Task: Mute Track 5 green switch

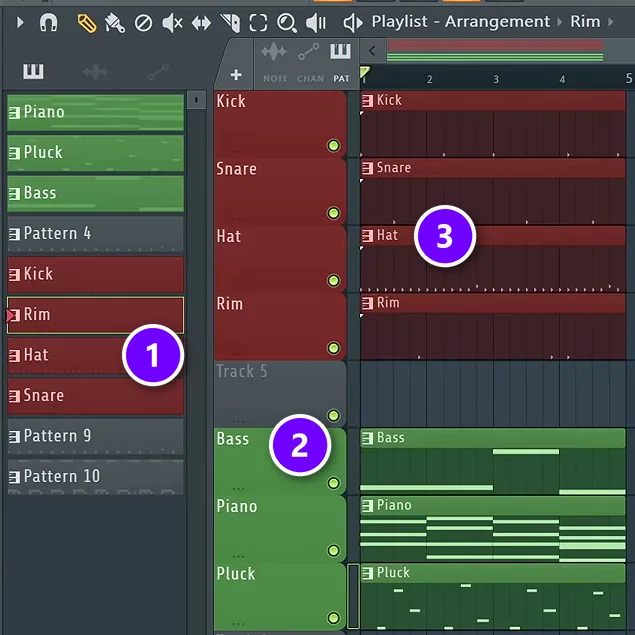Action: [x=333, y=416]
